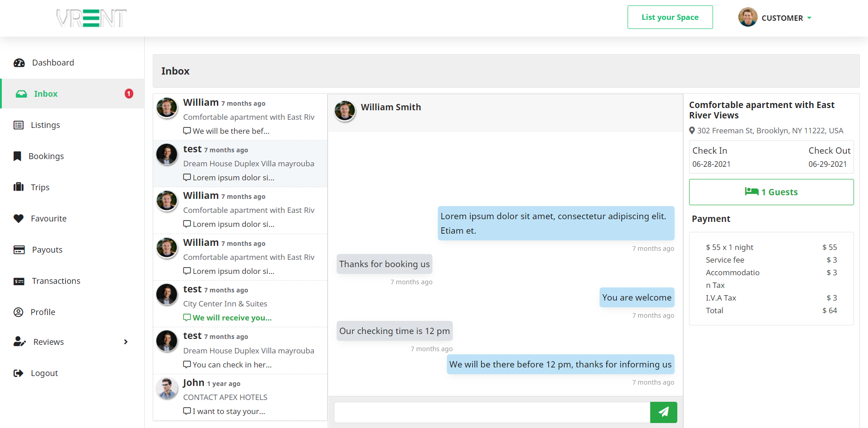This screenshot has width=868, height=428.
Task: Click the 1 Guests button
Action: point(771,192)
